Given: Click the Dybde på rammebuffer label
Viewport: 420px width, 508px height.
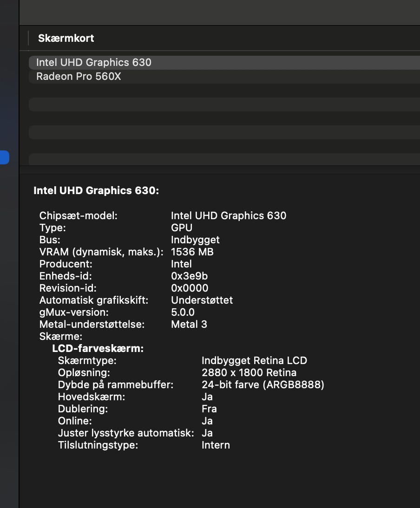Looking at the screenshot, I should tap(116, 384).
